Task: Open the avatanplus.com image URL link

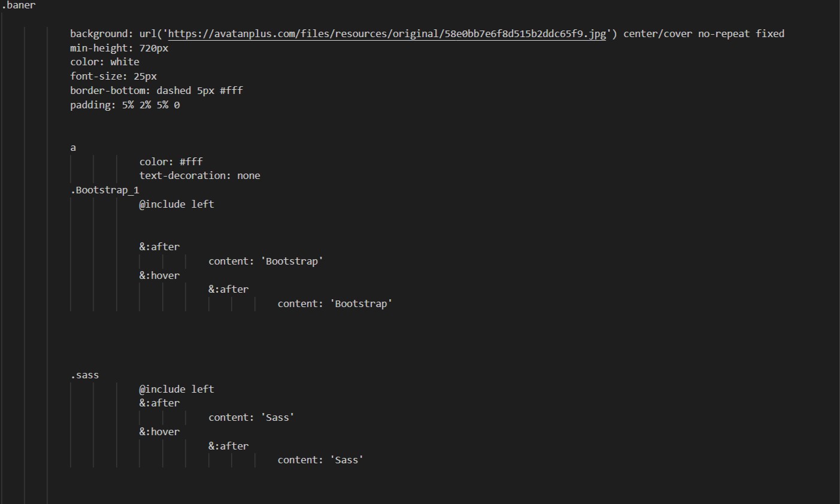Action: pyautogui.click(x=387, y=34)
